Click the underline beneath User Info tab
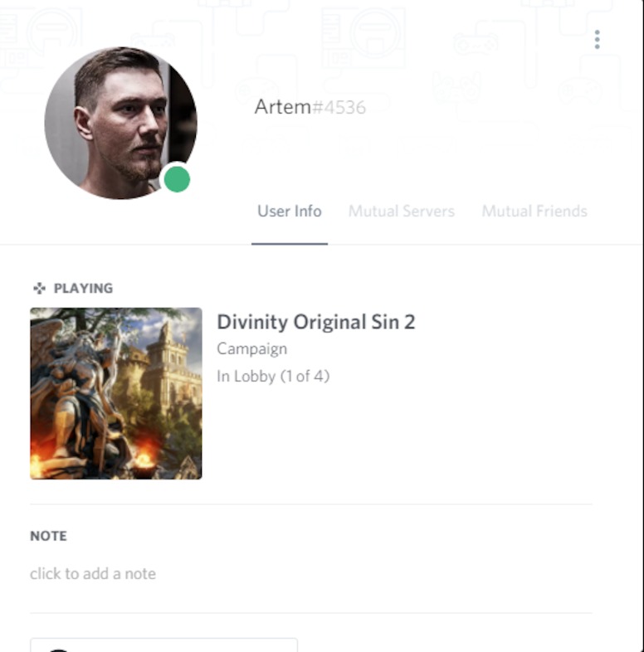Image resolution: width=644 pixels, height=652 pixels. [290, 244]
